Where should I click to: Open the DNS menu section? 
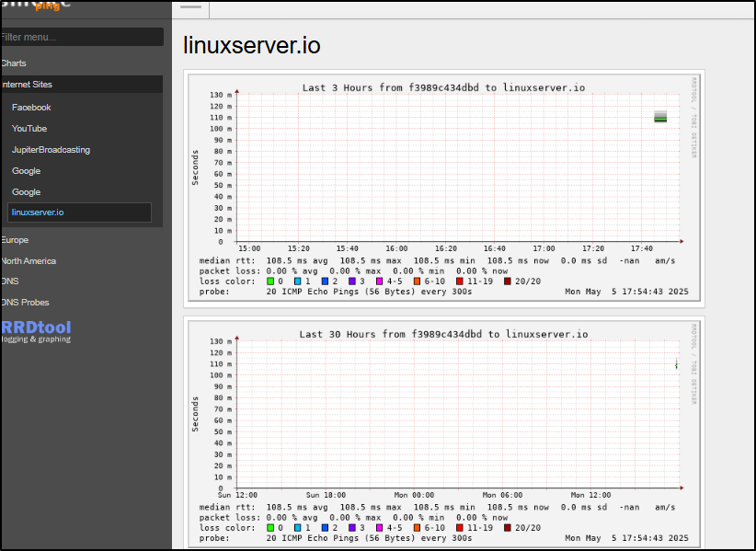(10, 281)
